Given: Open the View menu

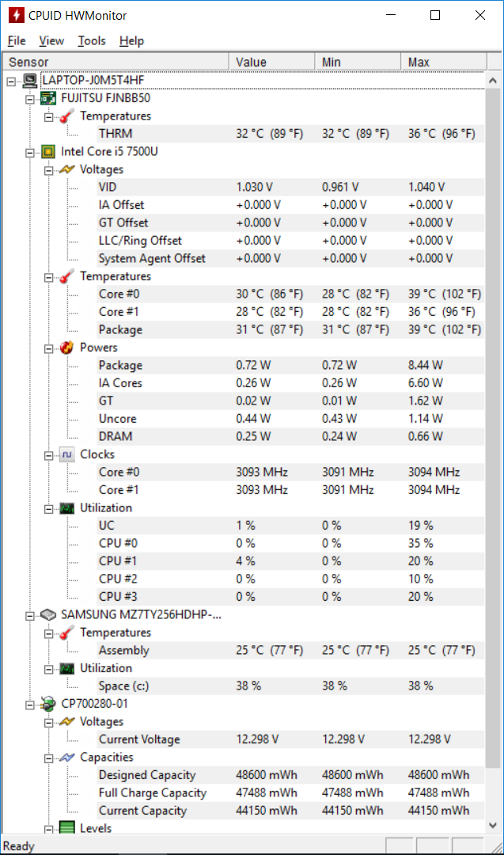Looking at the screenshot, I should click(51, 41).
